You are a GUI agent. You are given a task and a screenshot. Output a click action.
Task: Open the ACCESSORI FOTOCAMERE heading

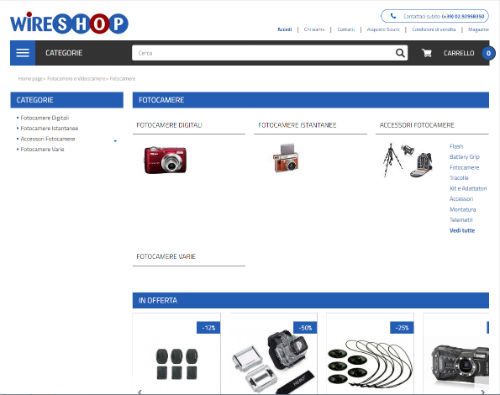[417, 125]
